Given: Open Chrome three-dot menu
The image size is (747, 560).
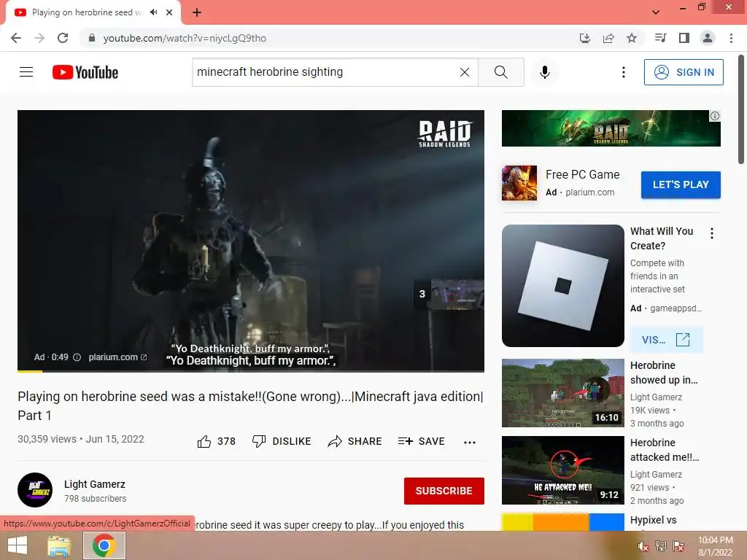Looking at the screenshot, I should click(x=731, y=38).
